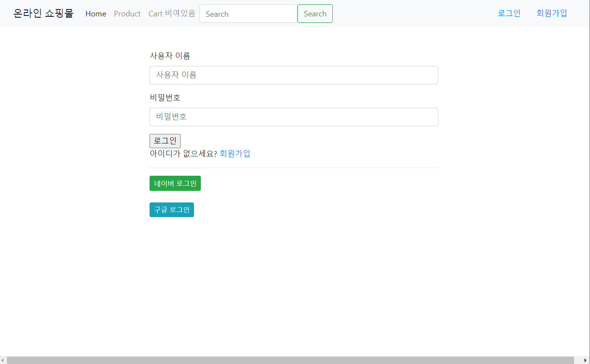Click the scrollbar left arrow
The width and height of the screenshot is (590, 364).
(x=3, y=360)
